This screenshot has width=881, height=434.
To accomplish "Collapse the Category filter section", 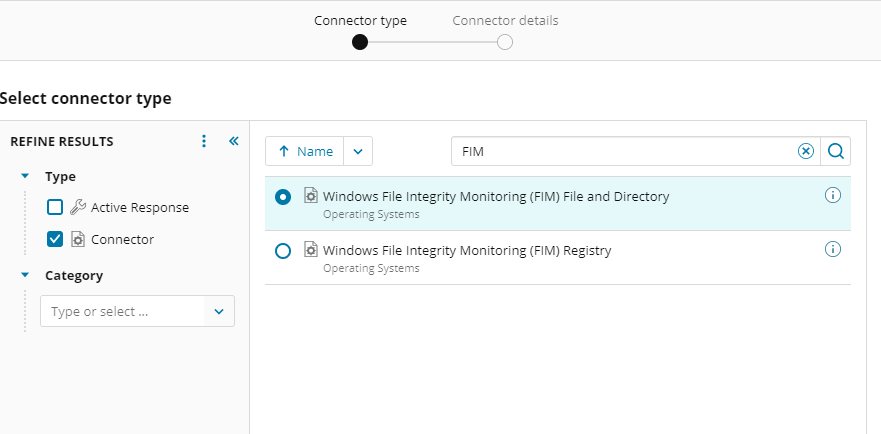I will pos(25,275).
